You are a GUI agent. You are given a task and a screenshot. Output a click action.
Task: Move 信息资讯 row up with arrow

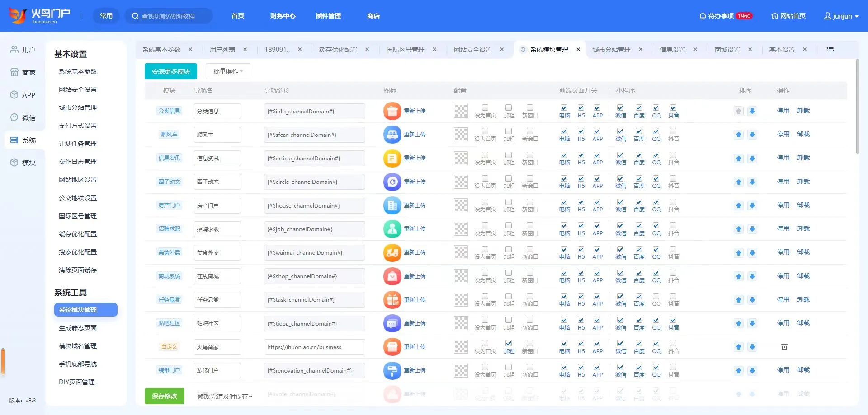739,158
